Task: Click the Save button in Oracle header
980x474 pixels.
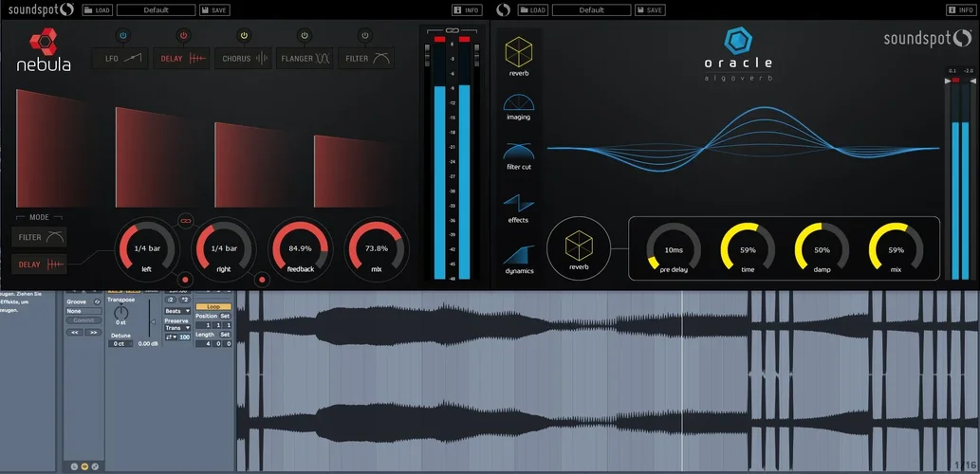Action: click(650, 9)
